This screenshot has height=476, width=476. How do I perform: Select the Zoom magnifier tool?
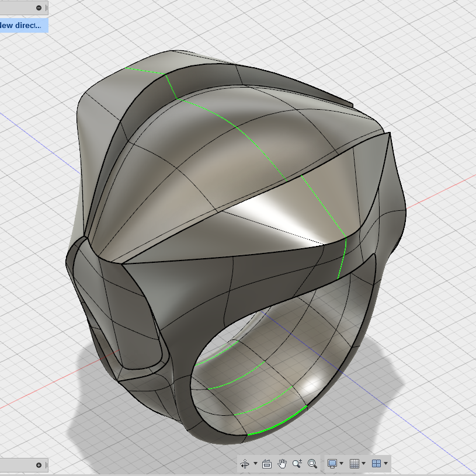(297, 464)
